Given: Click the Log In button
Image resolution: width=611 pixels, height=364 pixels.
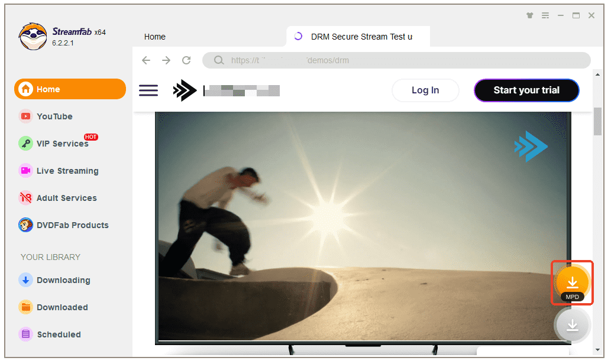Looking at the screenshot, I should tap(425, 90).
